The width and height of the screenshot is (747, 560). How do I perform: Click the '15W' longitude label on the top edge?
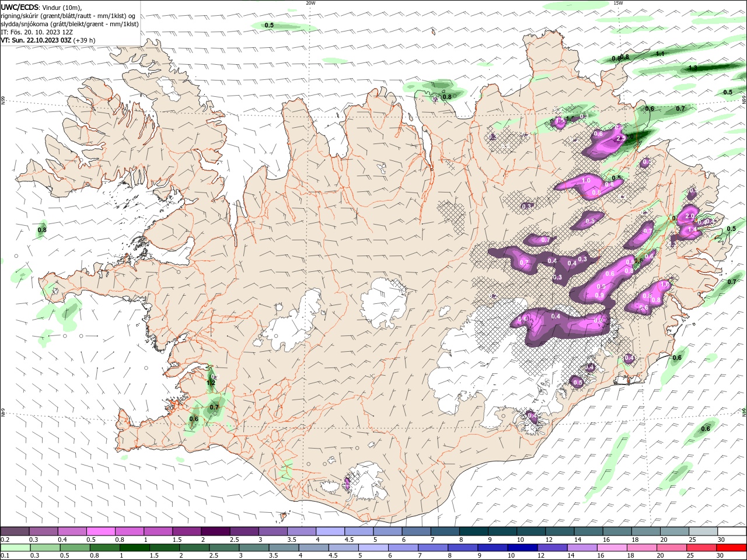(618, 3)
